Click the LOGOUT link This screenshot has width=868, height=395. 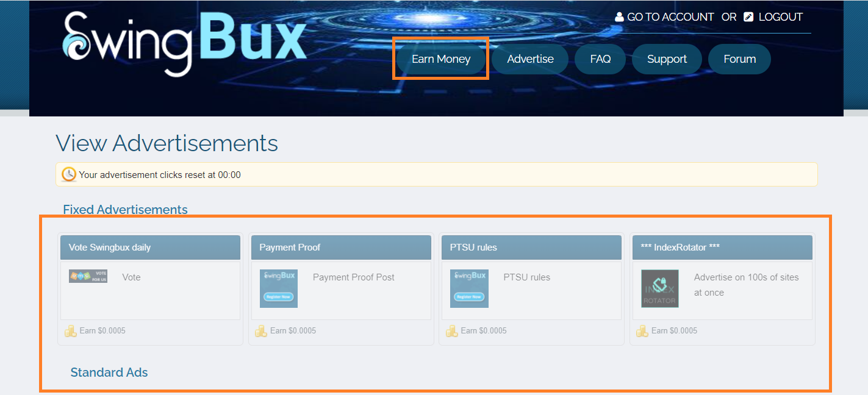[781, 17]
